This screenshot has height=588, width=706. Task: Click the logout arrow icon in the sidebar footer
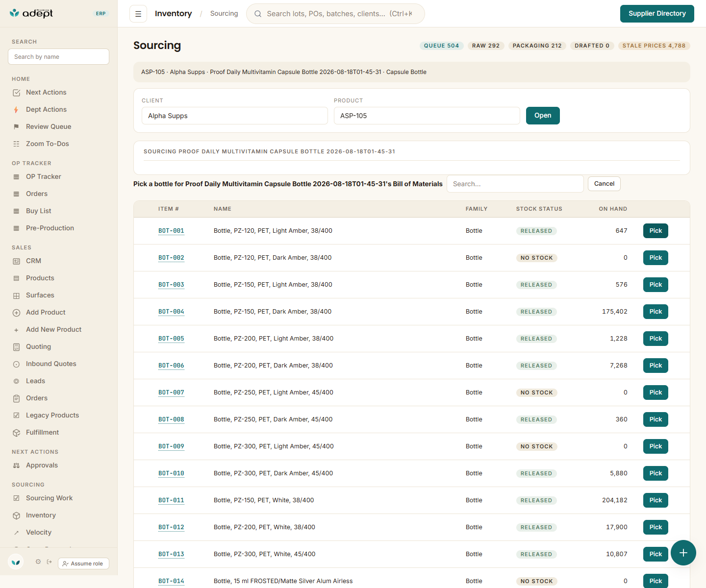tap(50, 562)
